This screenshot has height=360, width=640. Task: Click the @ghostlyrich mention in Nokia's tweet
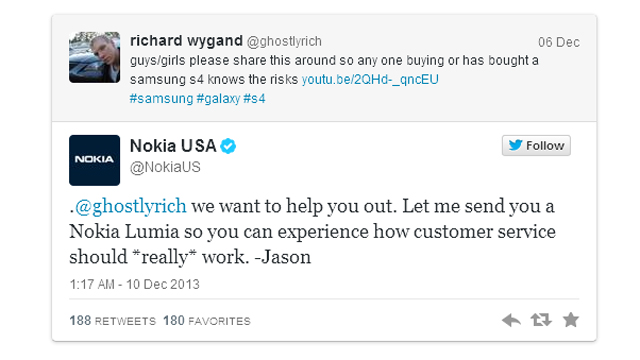tap(131, 207)
